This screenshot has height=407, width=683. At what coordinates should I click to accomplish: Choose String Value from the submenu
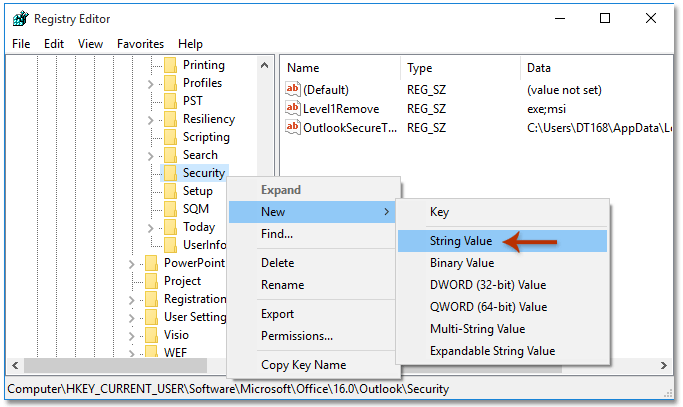(461, 241)
